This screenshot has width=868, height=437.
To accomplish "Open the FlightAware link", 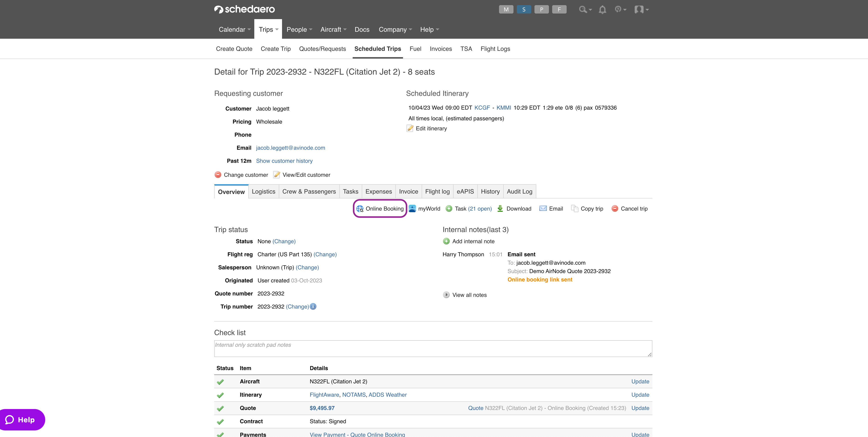I will pos(324,395).
